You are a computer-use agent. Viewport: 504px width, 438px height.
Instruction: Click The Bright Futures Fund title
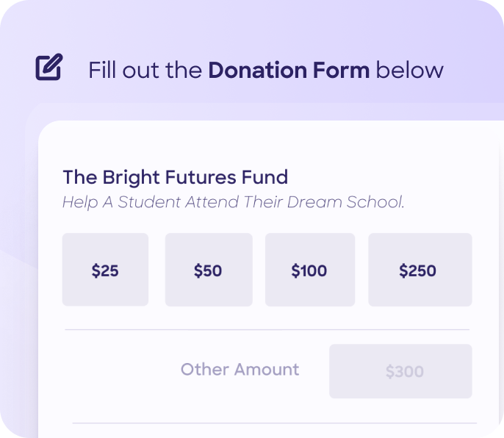(x=175, y=177)
